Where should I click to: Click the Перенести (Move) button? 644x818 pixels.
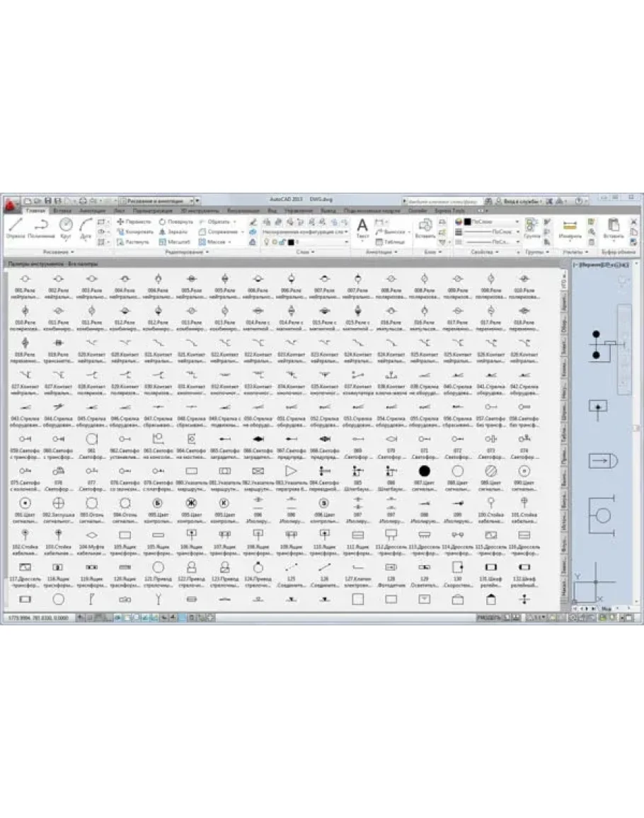click(134, 222)
